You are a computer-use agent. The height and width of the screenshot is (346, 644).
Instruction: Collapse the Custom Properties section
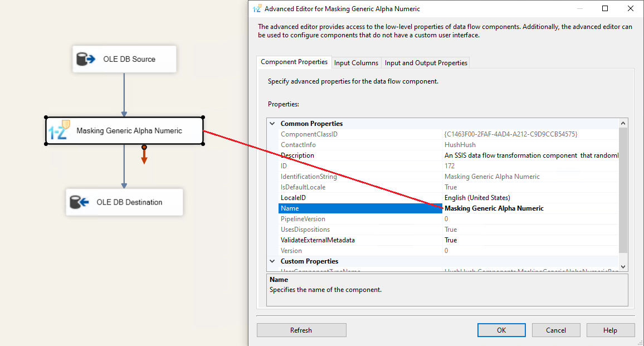coord(272,261)
